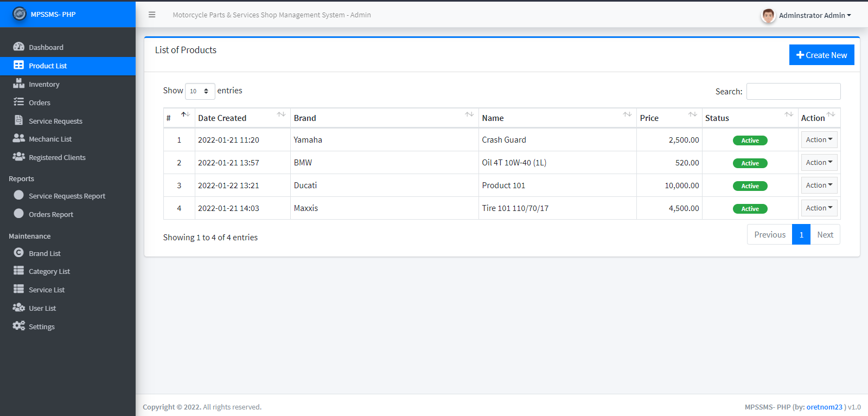Open Brand List under Maintenance
This screenshot has height=416, width=868.
tap(68, 253)
